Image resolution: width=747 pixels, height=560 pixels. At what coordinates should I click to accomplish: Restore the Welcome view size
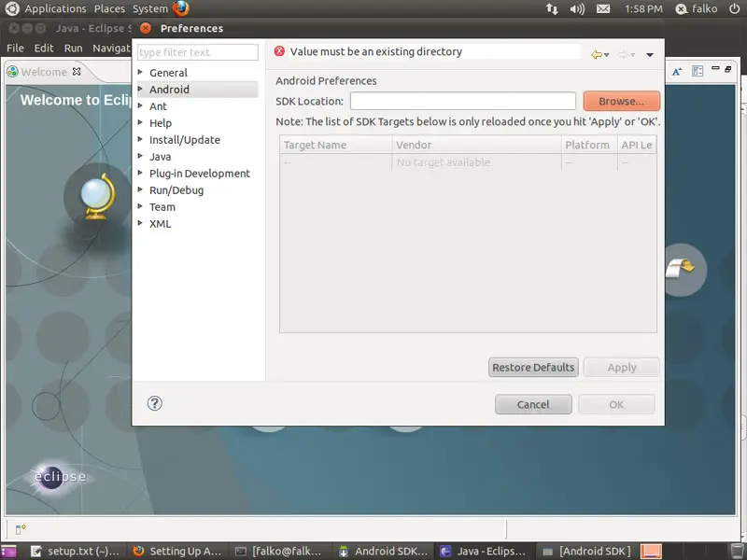pyautogui.click(x=728, y=69)
